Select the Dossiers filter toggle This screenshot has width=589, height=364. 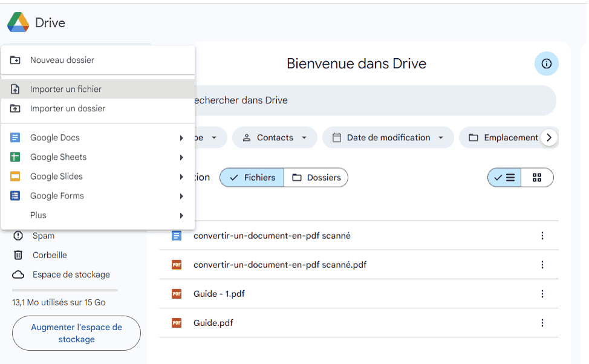tap(316, 177)
